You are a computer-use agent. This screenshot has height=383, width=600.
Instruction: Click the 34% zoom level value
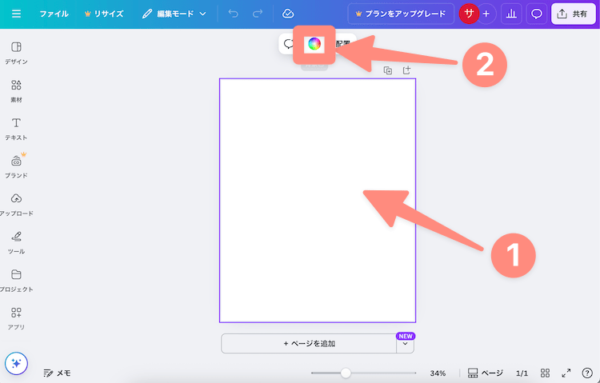[x=438, y=373]
